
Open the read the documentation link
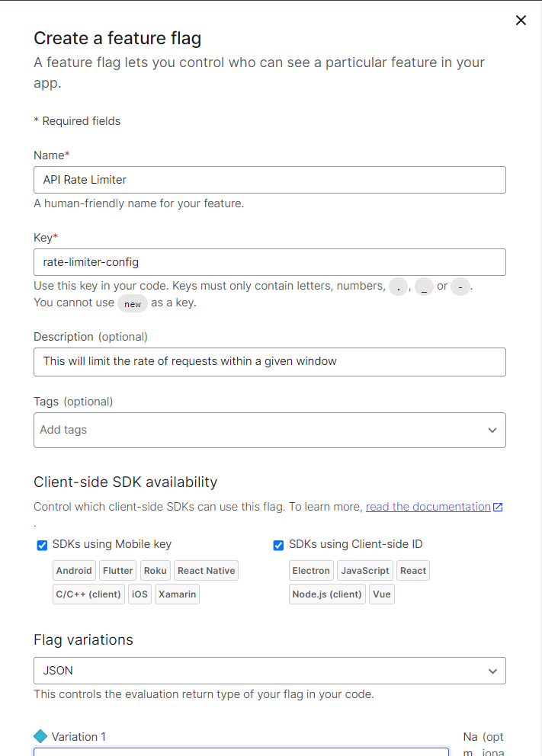428,507
